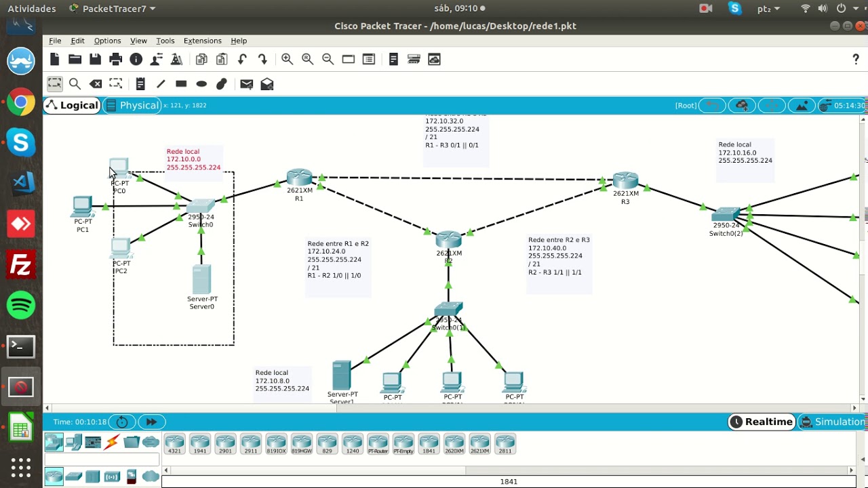The height and width of the screenshot is (488, 868).
Task: Zoom in on the workspace
Action: tap(288, 60)
